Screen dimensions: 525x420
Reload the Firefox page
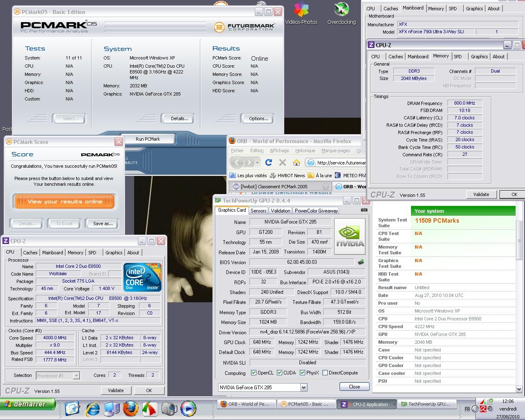click(269, 162)
